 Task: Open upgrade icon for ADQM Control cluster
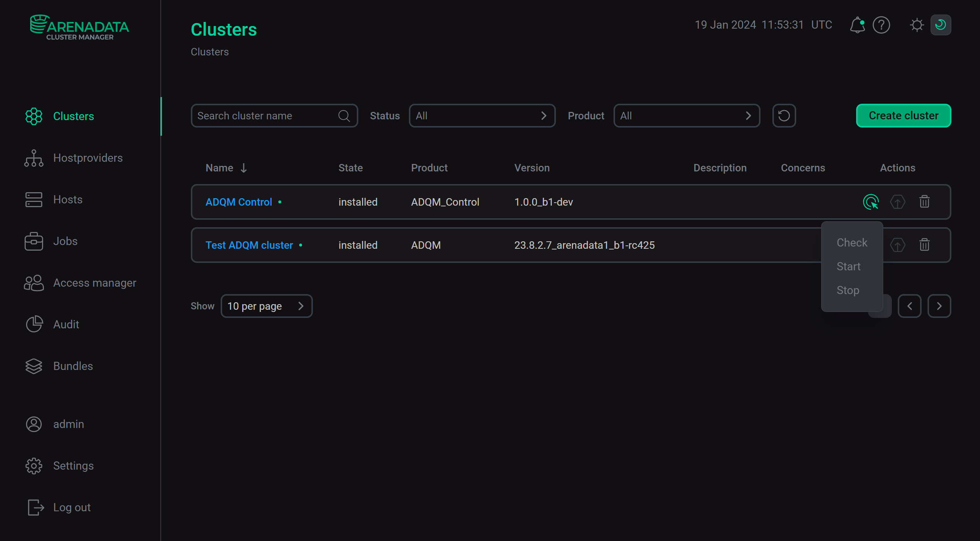(898, 202)
